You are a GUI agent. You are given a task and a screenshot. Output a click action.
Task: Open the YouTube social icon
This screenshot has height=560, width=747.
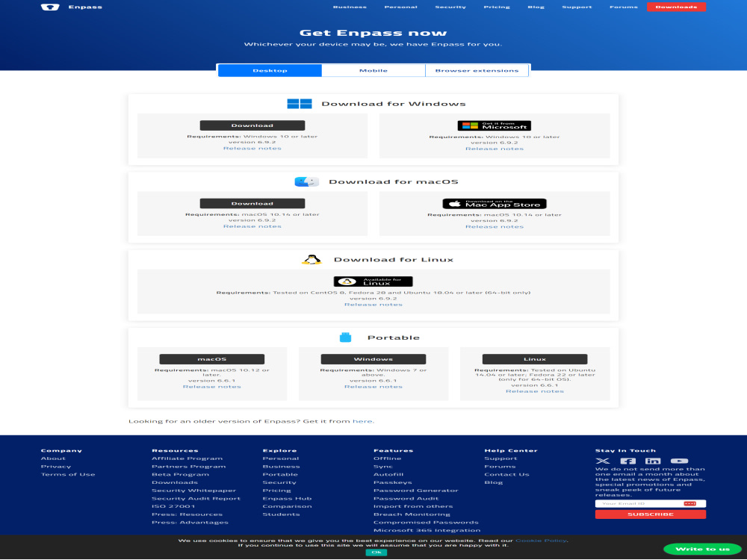[679, 461]
